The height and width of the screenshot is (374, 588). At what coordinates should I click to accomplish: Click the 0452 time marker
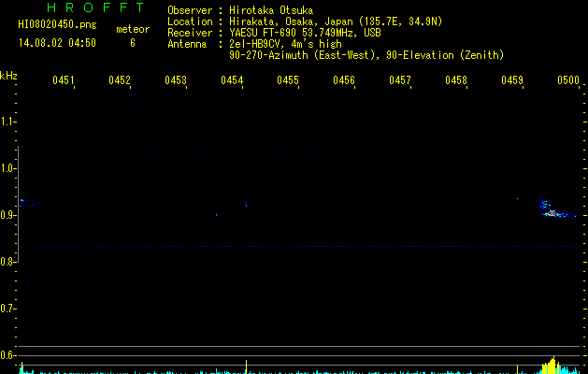tap(120, 80)
